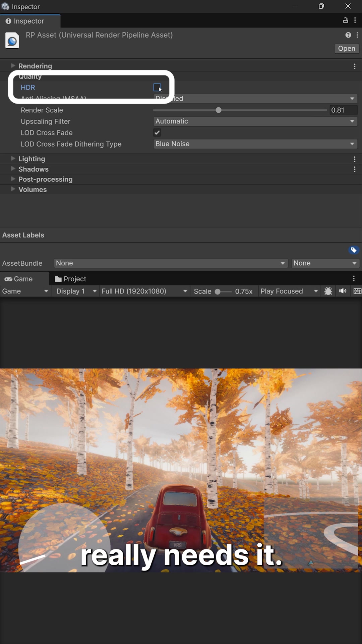Click the LOD Cross Fade Dithering Type label
Screen dimensions: 362x644
pyautogui.click(x=71, y=144)
